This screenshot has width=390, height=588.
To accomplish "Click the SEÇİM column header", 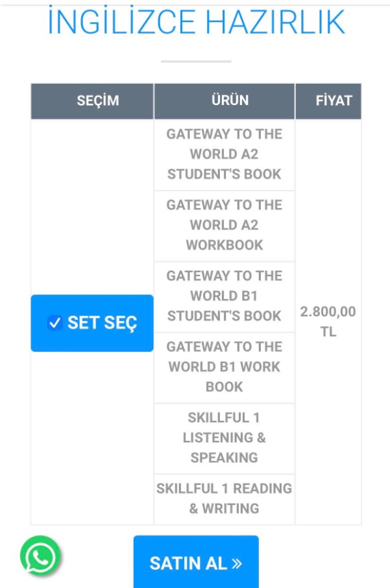I will point(98,101).
